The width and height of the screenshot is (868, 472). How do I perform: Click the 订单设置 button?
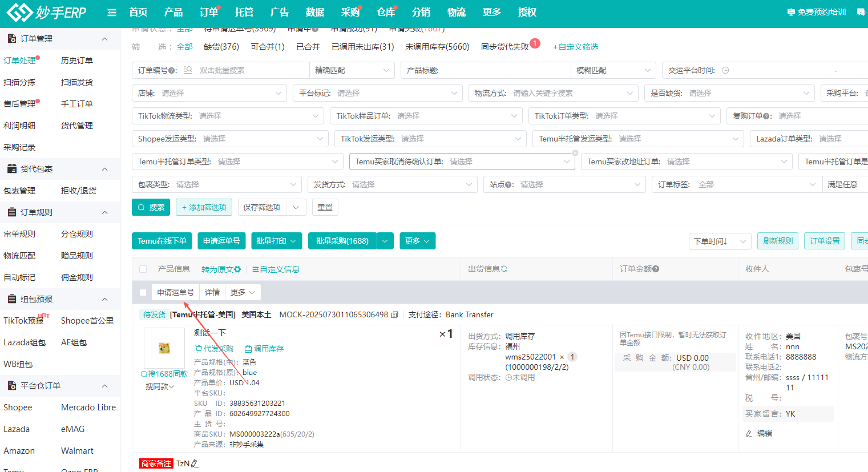point(825,241)
